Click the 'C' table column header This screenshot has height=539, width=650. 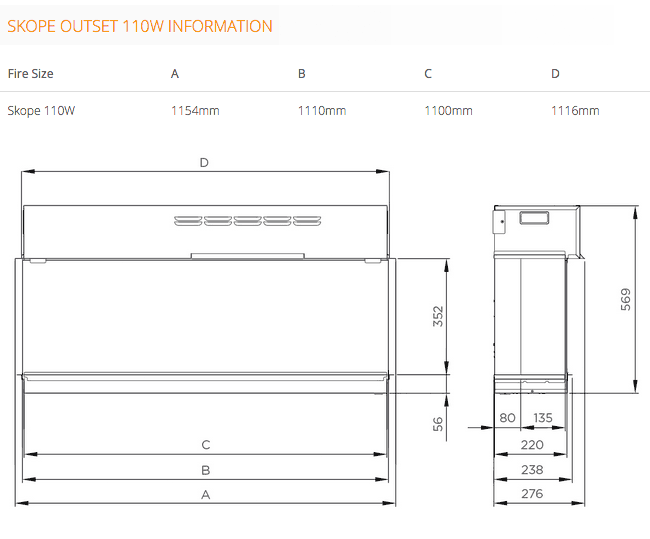(428, 73)
